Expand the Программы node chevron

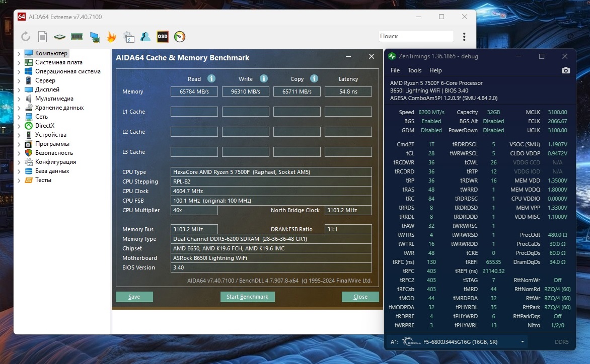[x=19, y=144]
